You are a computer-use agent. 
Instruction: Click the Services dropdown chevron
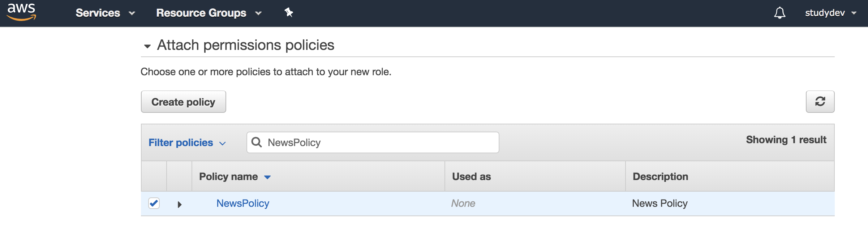[132, 13]
